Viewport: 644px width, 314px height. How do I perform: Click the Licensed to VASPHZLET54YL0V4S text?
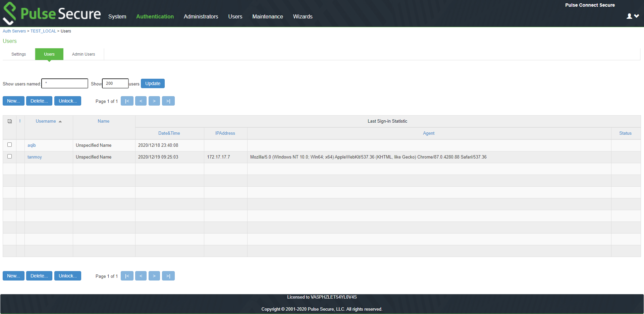[322, 297]
